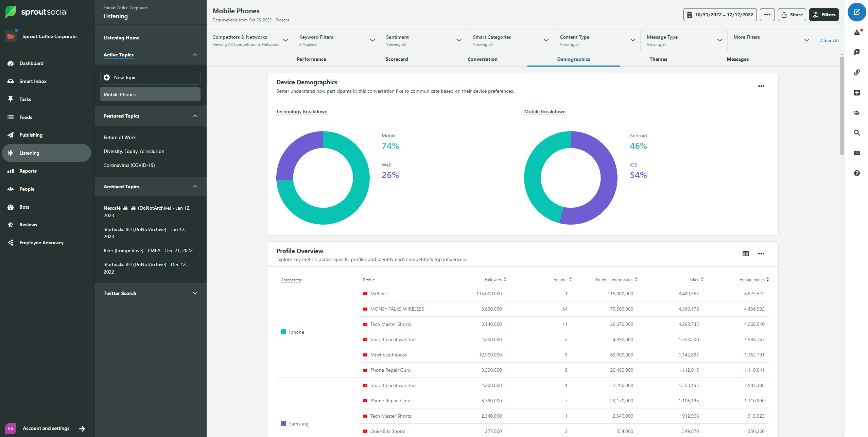Collapse the Active Topics section

[x=195, y=54]
